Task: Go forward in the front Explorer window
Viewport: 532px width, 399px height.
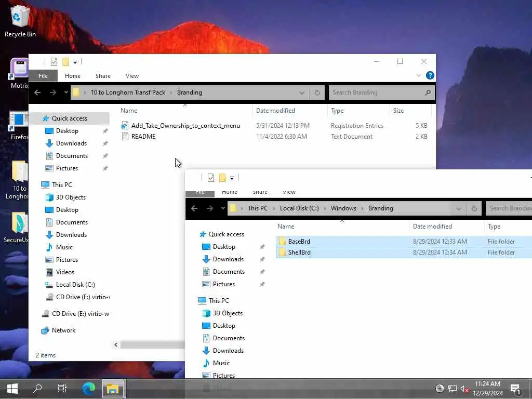Action: (x=210, y=208)
